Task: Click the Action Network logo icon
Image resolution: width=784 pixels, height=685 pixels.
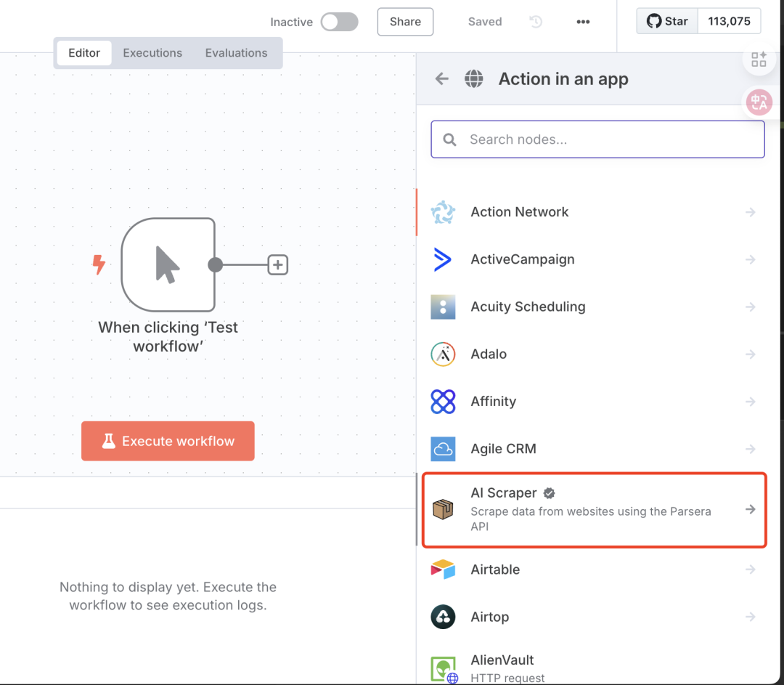Action: coord(443,212)
